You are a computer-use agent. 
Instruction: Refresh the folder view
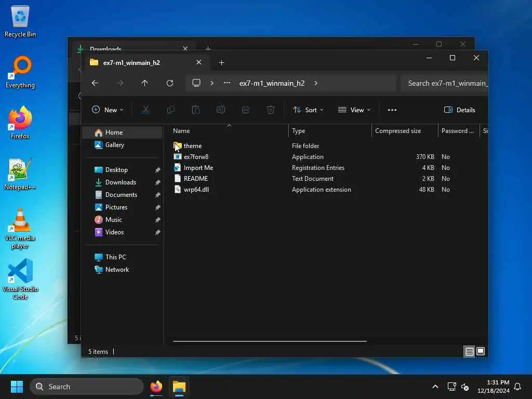[170, 83]
